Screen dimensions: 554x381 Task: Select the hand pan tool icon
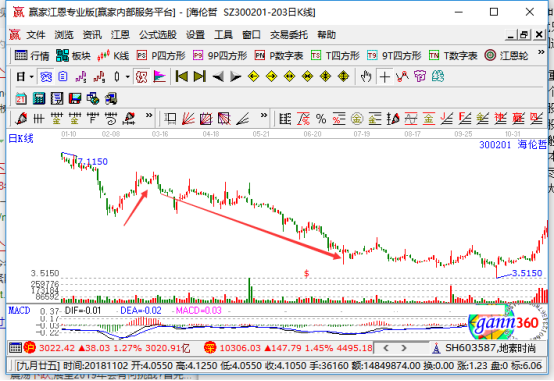[x=366, y=76]
